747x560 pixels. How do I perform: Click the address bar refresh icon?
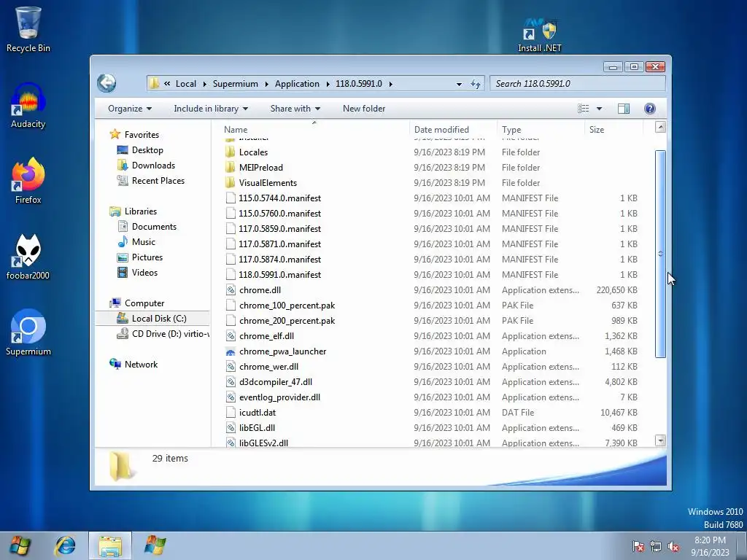click(x=476, y=84)
